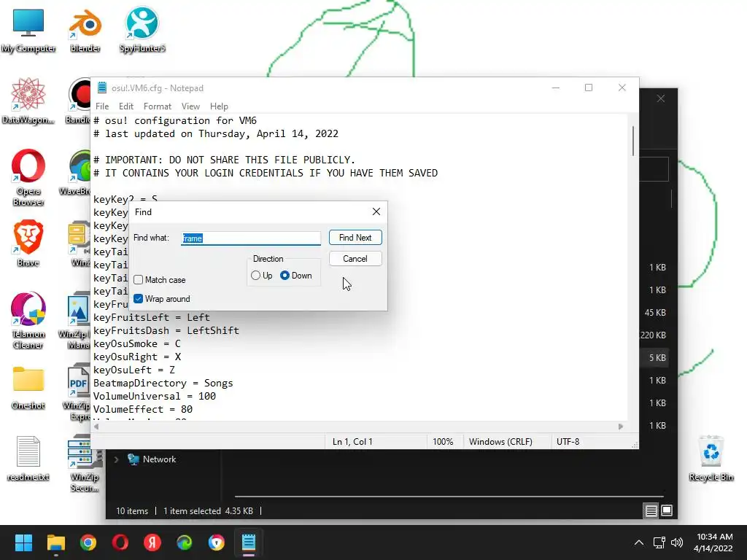Show hidden system tray icons
The height and width of the screenshot is (560, 747).
[639, 542]
